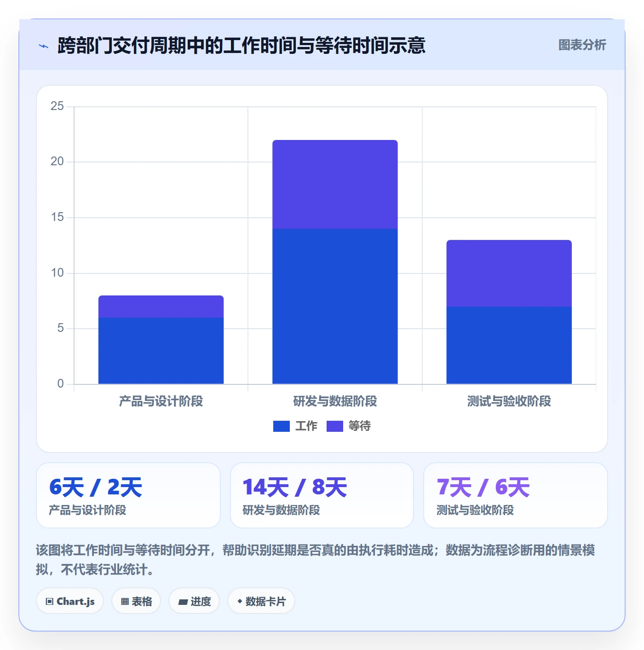Click the blue 工作 bar for 研发与数据阶段

(335, 306)
